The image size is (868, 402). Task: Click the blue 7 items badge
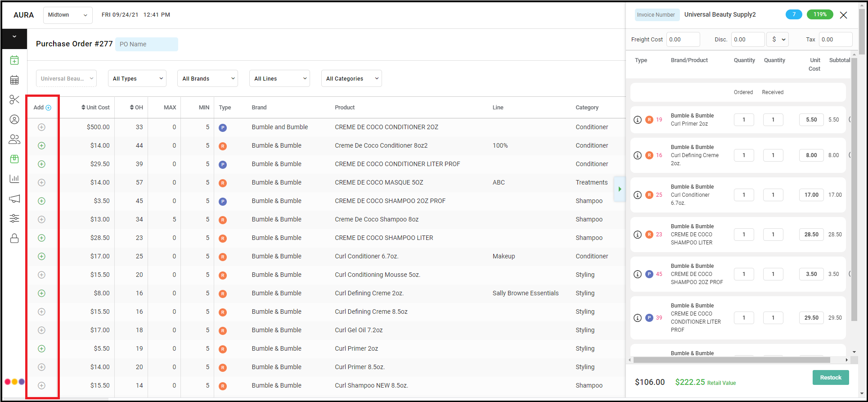click(x=794, y=14)
